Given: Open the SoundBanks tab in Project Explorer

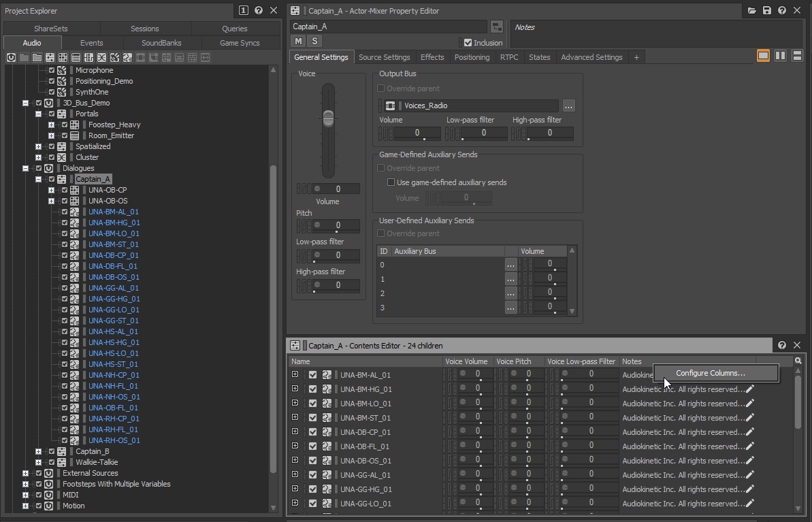Looking at the screenshot, I should pos(161,43).
